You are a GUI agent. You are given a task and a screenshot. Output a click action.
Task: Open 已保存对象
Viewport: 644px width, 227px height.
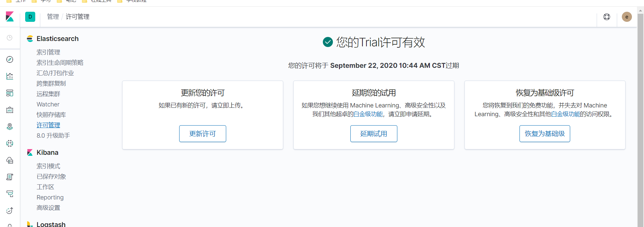pos(51,177)
